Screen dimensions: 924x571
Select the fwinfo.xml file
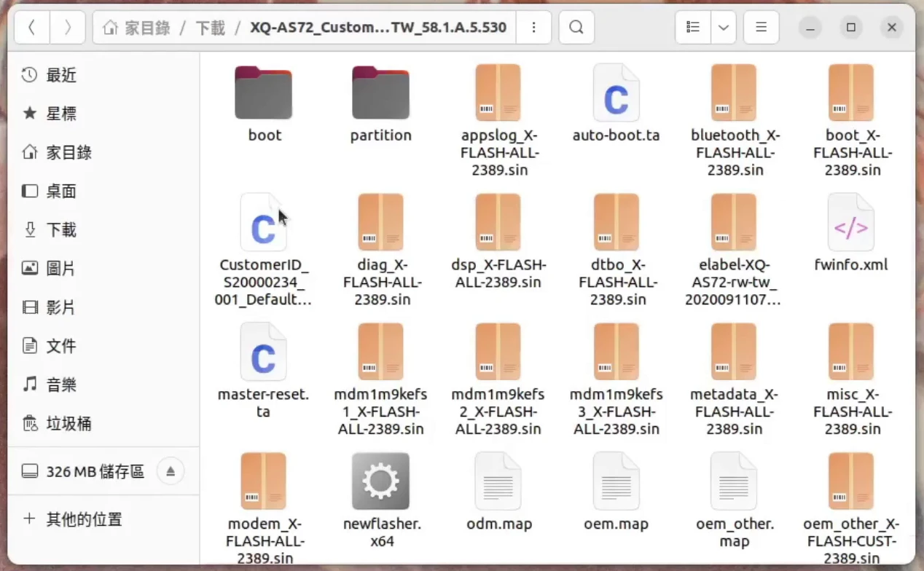[x=850, y=223]
